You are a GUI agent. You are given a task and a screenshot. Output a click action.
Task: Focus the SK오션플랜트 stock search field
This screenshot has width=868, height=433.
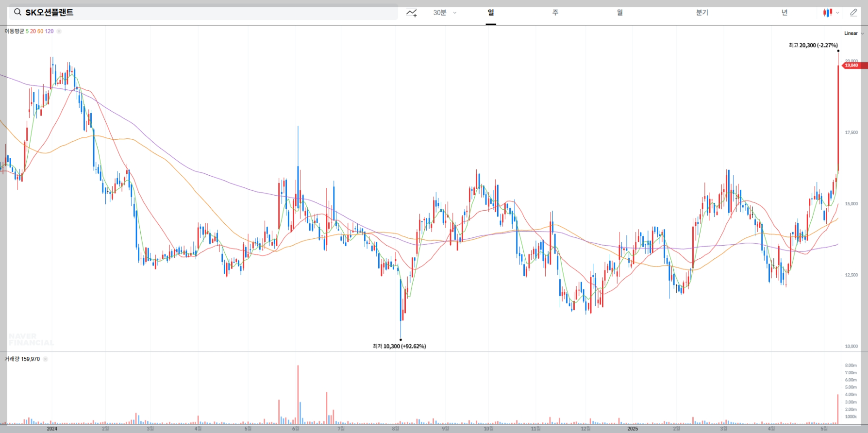[x=203, y=12]
